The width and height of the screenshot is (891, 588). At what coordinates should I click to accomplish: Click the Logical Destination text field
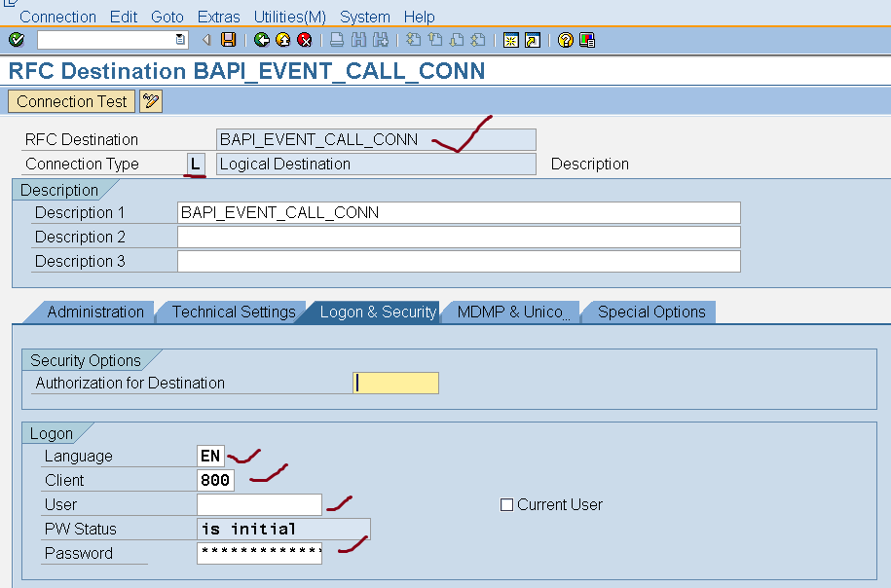point(376,164)
